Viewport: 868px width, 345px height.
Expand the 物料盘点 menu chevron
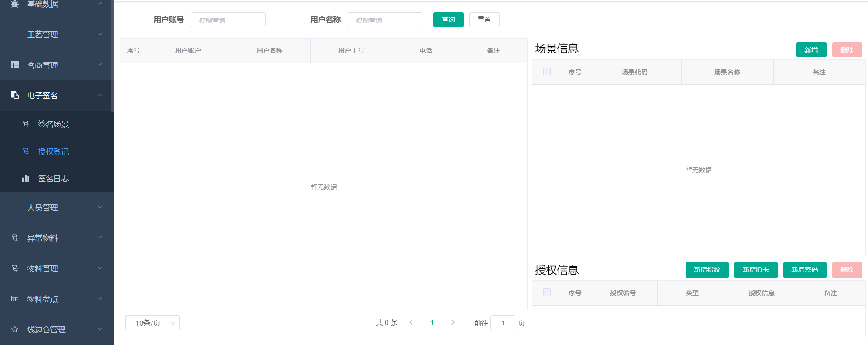100,299
